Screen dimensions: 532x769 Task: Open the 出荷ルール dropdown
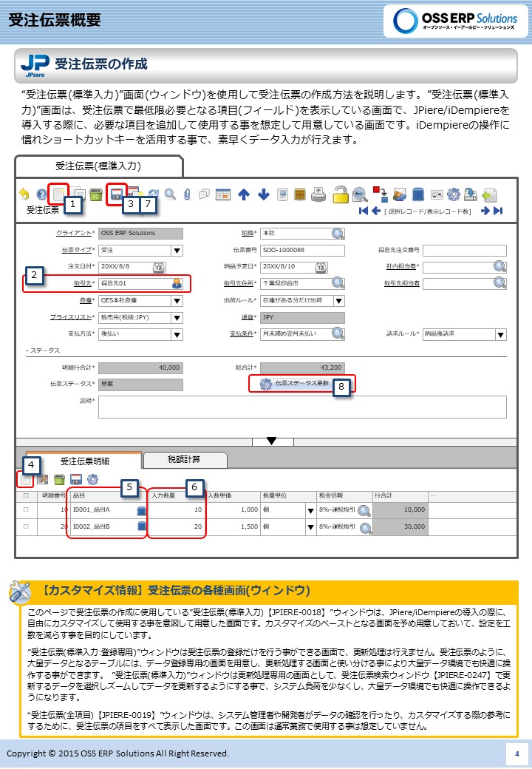coord(339,301)
